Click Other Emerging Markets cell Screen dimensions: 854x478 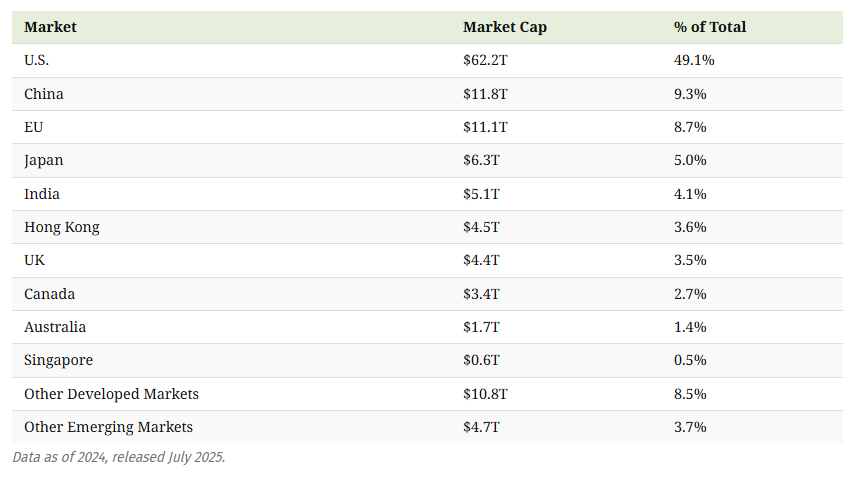pos(108,427)
